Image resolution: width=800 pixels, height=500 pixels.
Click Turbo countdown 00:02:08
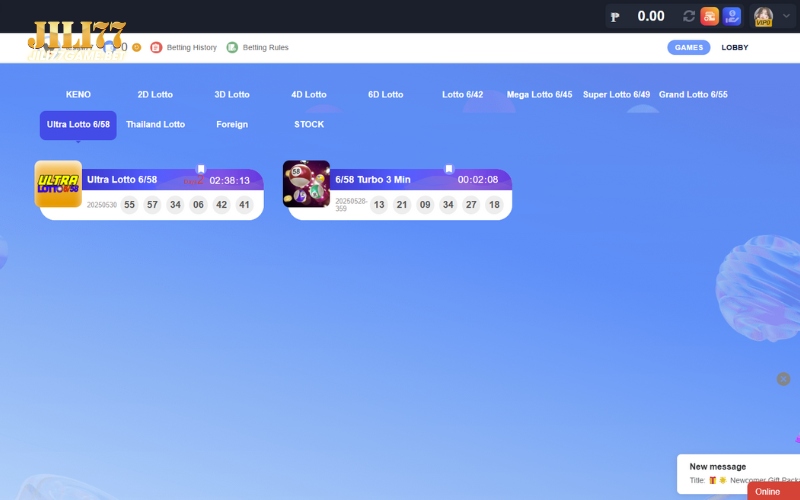(x=478, y=180)
